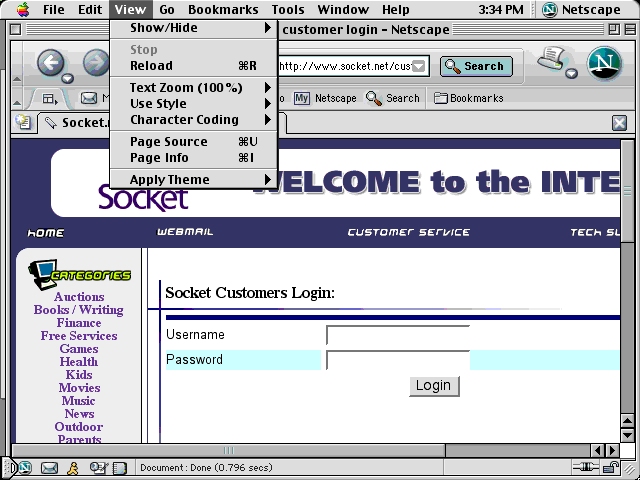Click the Address Book icon in status bar
Viewport: 640px width, 480px height.
coord(120,468)
